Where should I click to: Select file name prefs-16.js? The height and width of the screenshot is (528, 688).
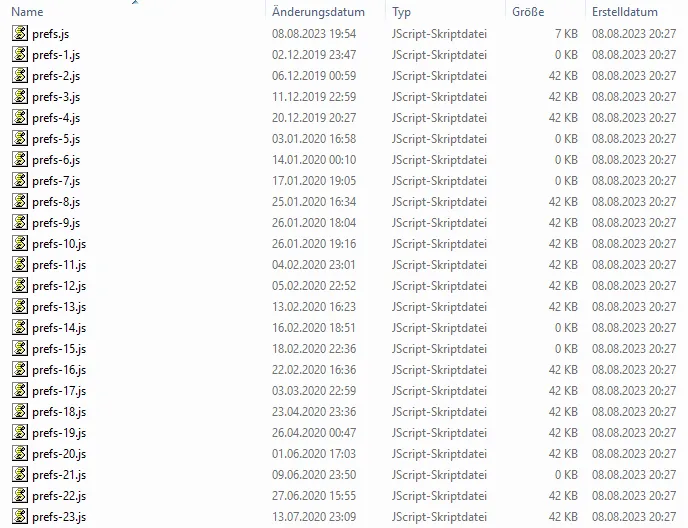click(59, 370)
